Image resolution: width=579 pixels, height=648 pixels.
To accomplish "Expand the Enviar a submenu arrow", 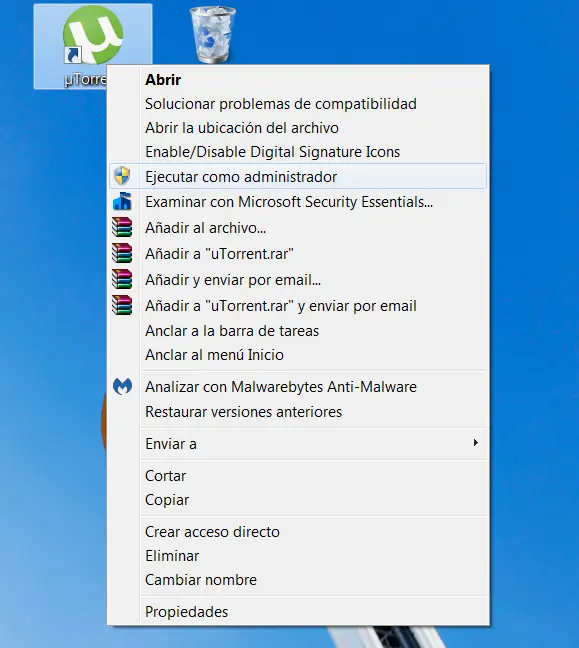I will pyautogui.click(x=476, y=443).
